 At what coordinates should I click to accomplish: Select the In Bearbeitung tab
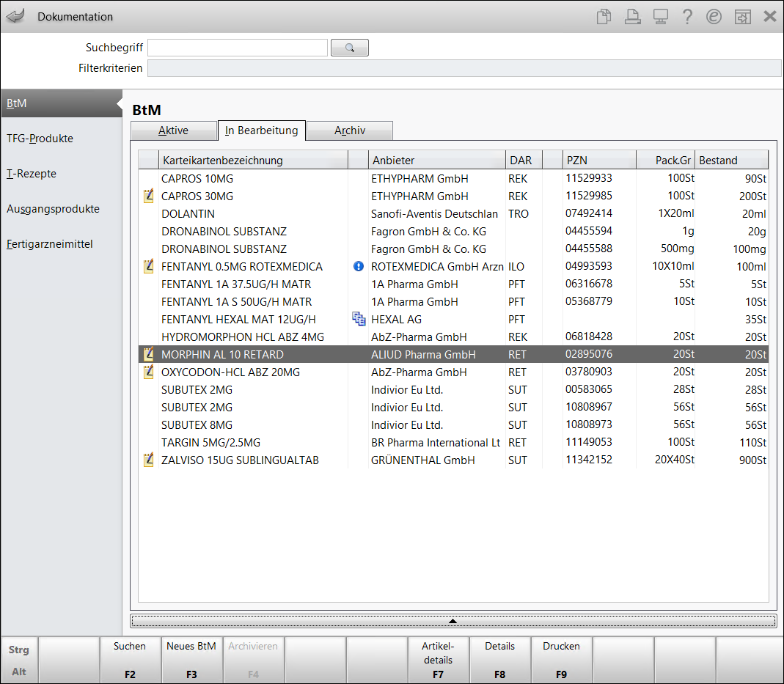click(x=262, y=130)
